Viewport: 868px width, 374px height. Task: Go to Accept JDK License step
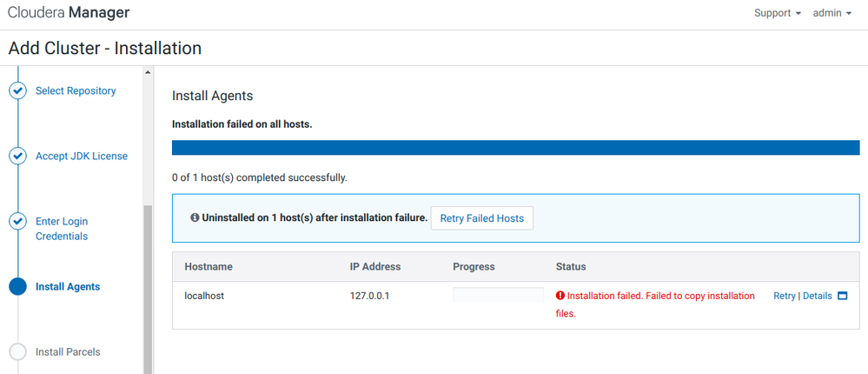pyautogui.click(x=82, y=157)
